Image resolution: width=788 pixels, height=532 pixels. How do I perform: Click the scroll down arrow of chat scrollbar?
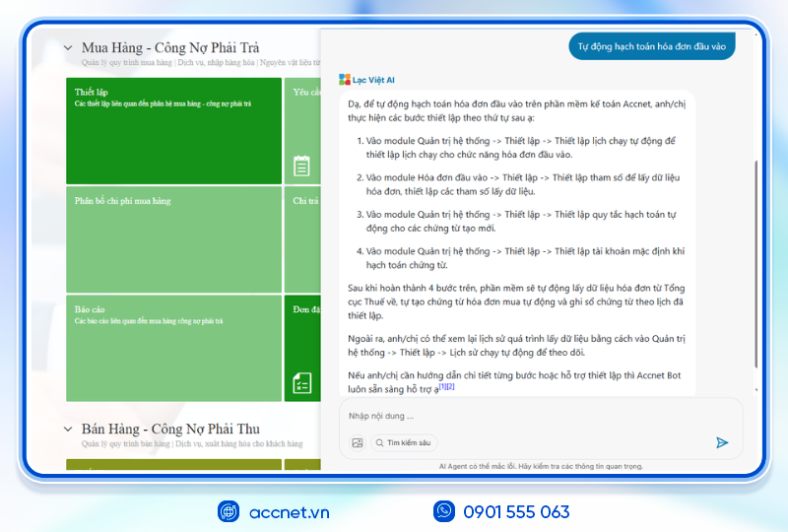point(755,390)
